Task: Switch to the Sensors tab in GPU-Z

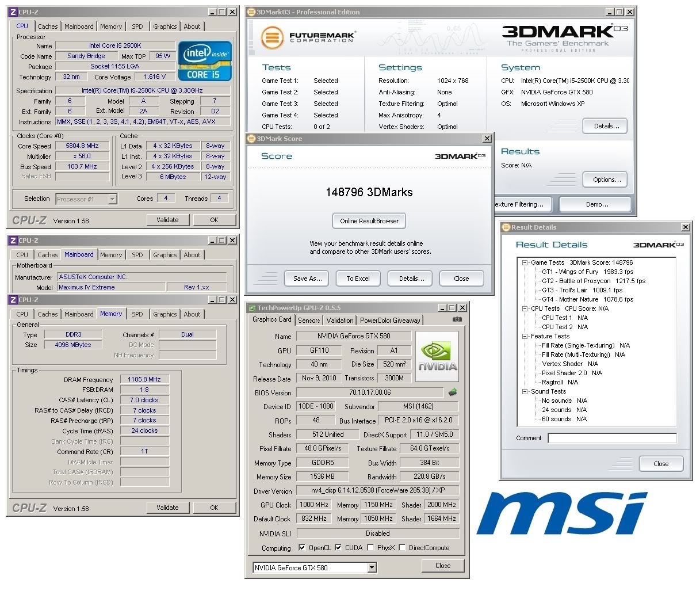Action: click(x=309, y=321)
